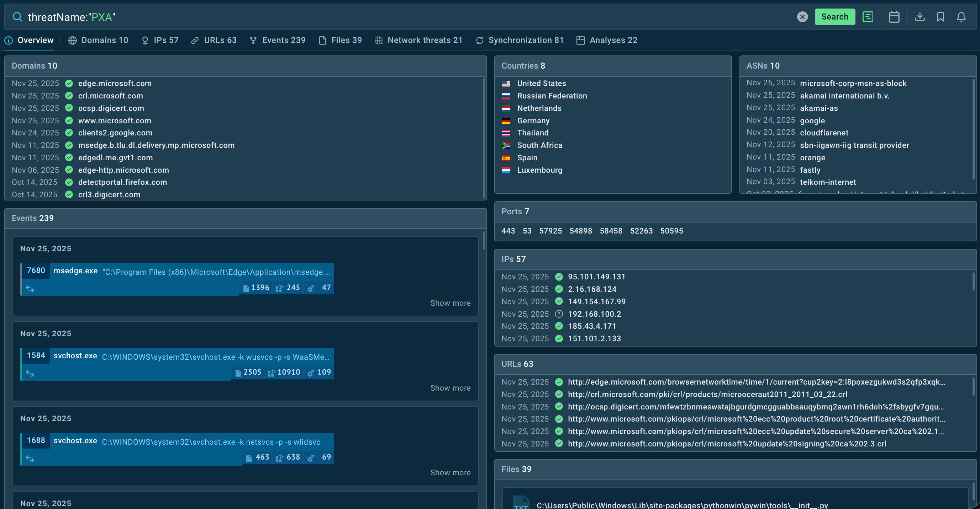980x509 pixels.
Task: Select port 57925 in Ports list
Action: (550, 231)
